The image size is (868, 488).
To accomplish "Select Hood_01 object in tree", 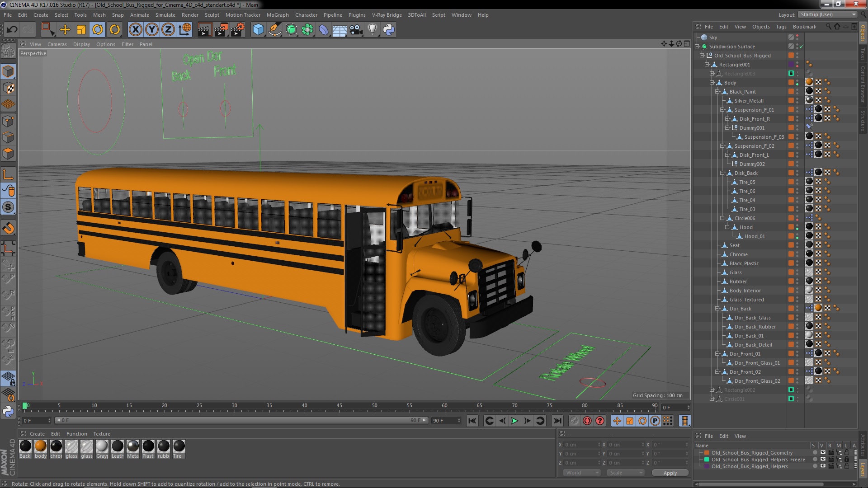I will (755, 236).
